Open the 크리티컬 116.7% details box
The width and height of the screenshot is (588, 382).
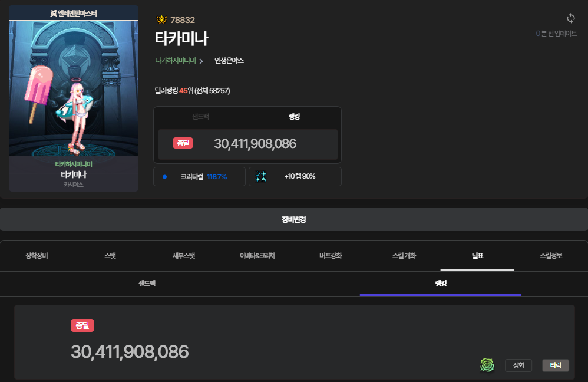(x=199, y=176)
